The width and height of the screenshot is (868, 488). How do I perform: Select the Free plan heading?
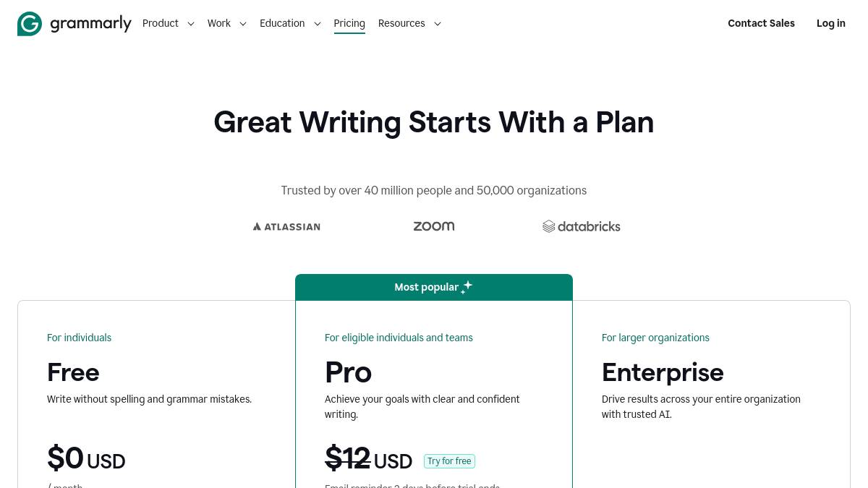[x=73, y=372]
